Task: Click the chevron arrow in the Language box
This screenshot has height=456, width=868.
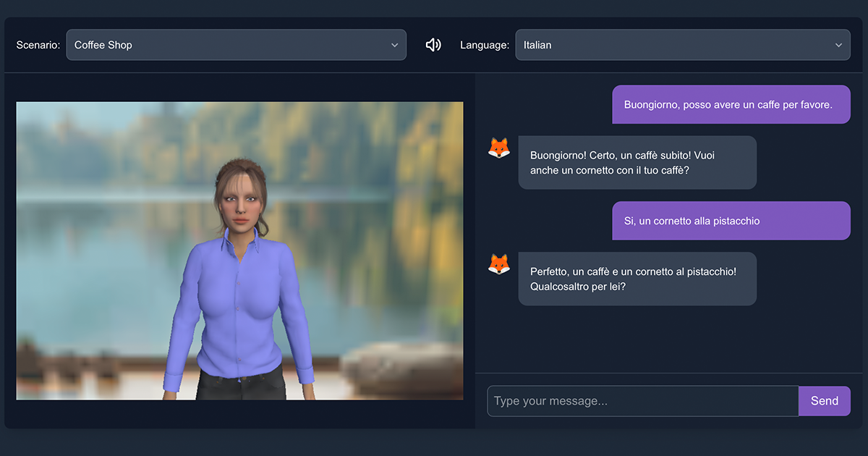Action: point(838,45)
